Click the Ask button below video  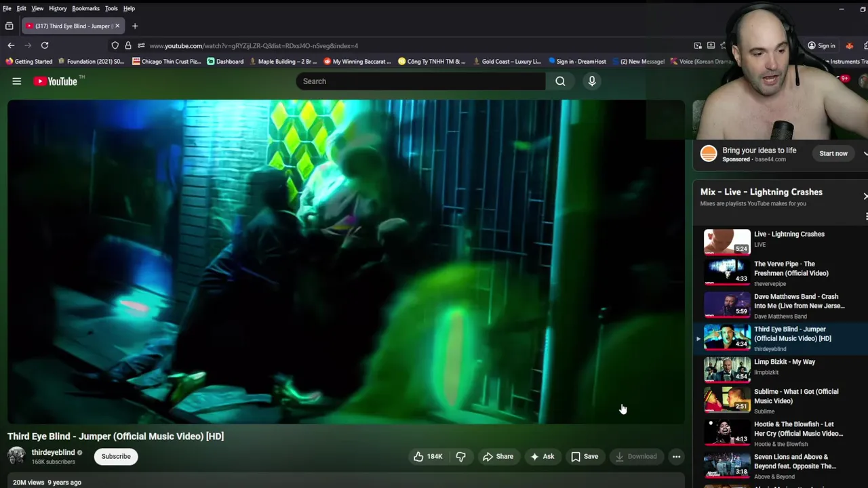tap(542, 457)
